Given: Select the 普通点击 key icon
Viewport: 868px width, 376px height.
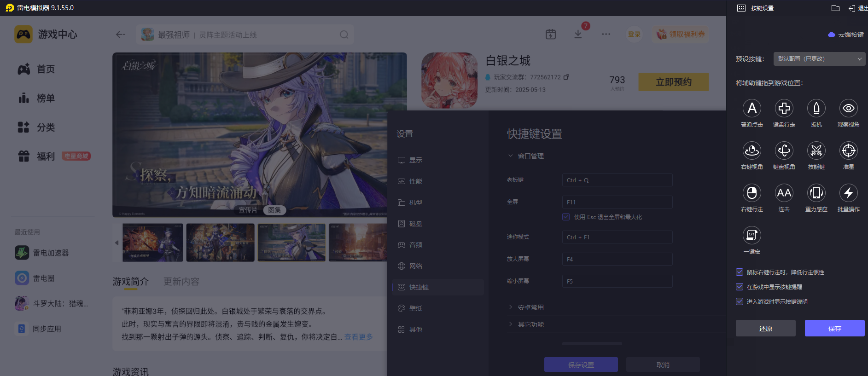Looking at the screenshot, I should pos(752,108).
